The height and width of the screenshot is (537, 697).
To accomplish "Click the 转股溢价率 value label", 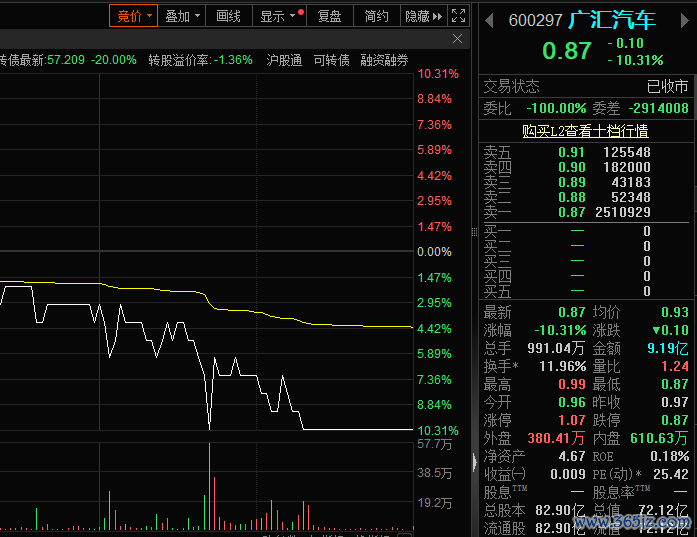I will 200,60.
